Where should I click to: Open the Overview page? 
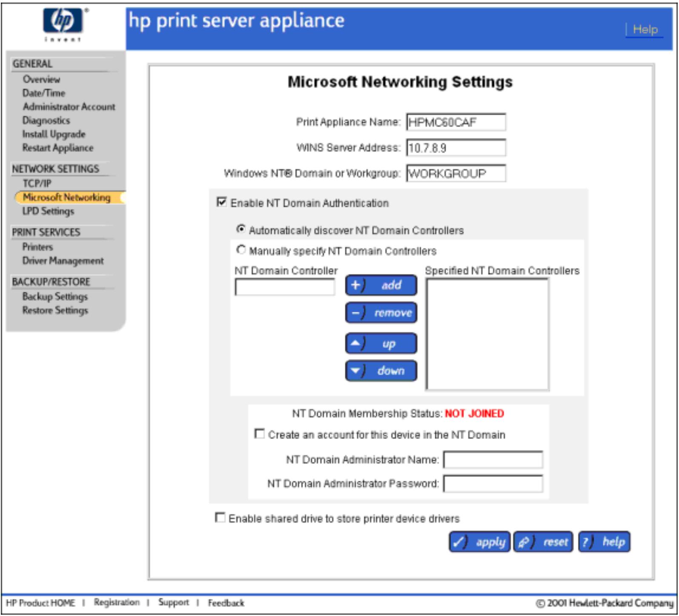42,80
